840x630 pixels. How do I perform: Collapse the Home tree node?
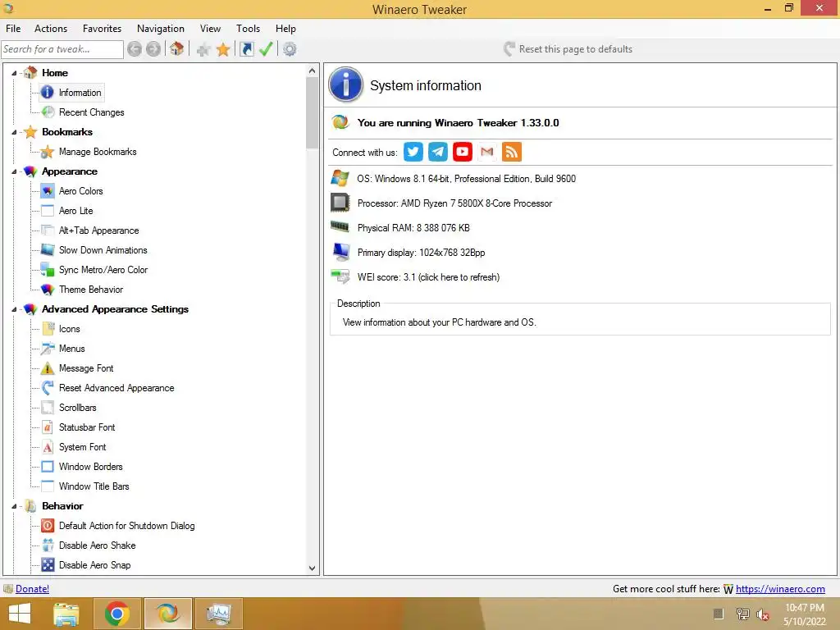click(14, 73)
